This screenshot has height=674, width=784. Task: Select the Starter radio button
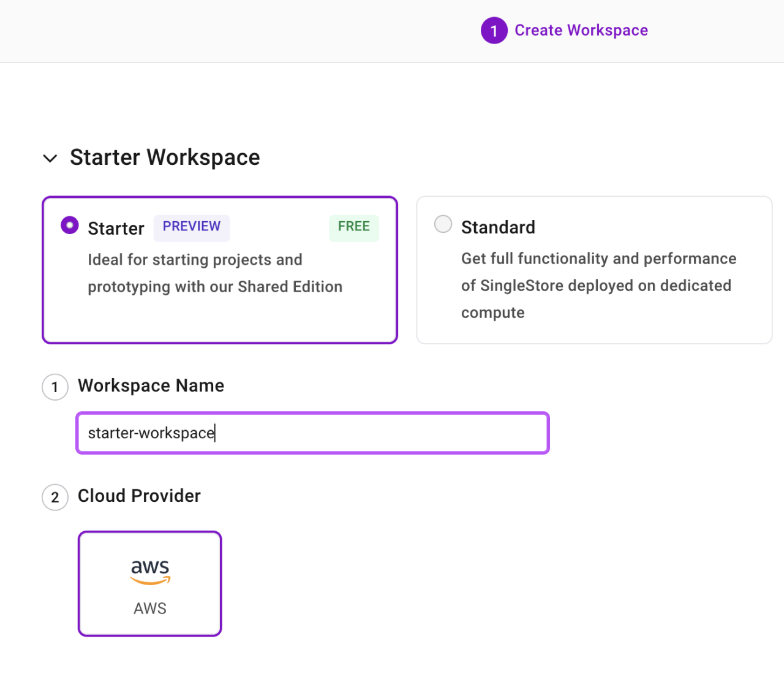tap(69, 225)
